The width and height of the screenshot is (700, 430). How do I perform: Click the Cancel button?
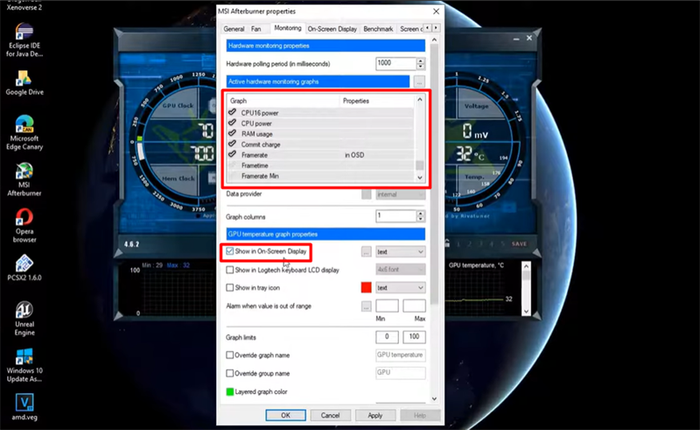click(x=330, y=415)
